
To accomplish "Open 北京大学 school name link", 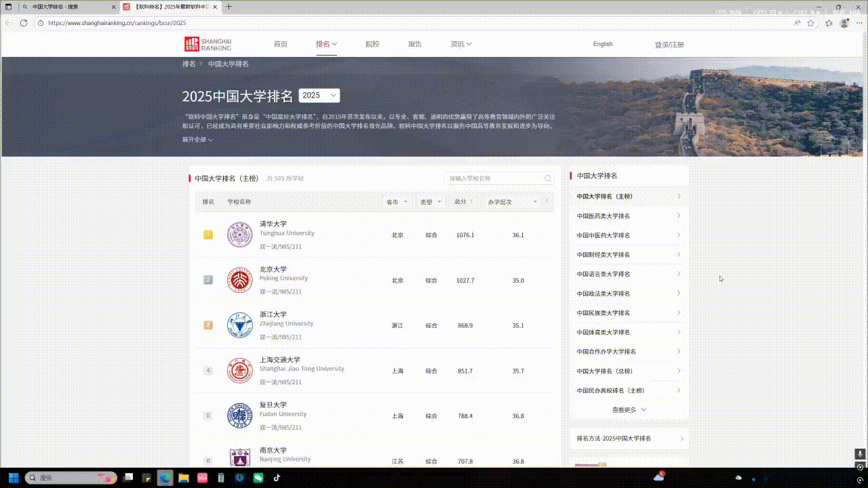I will (273, 270).
